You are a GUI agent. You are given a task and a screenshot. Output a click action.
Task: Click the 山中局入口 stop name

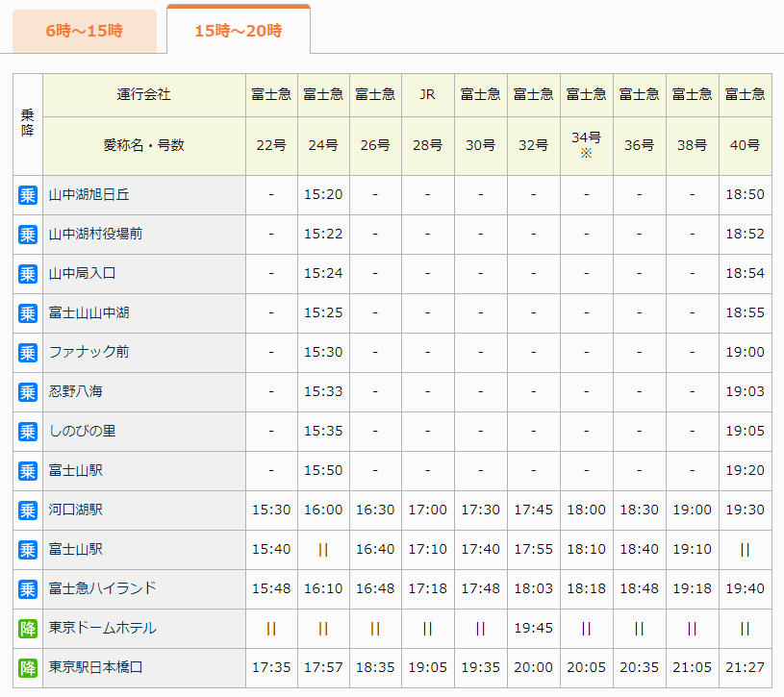coord(82,274)
